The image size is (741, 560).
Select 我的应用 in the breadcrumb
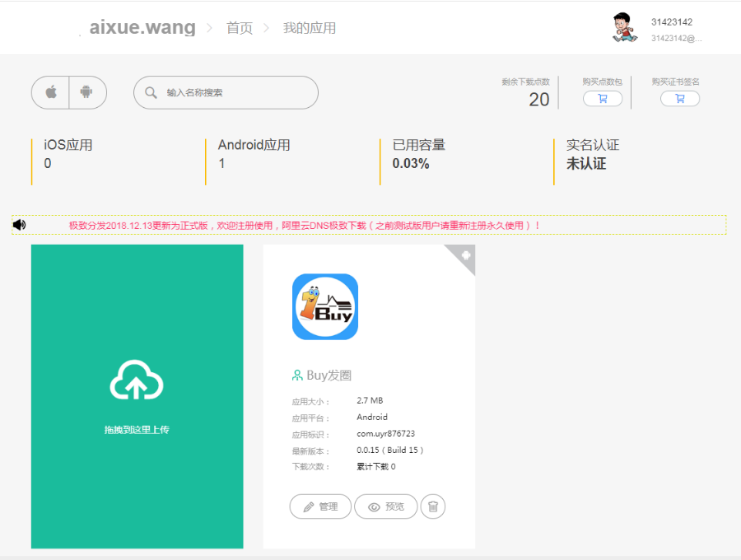310,27
